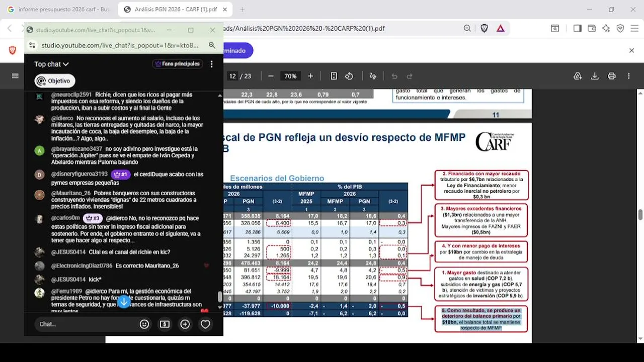Image resolution: width=644 pixels, height=362 pixels.
Task: Click username @disneryfigueroa3193 in chat
Action: 79,174
